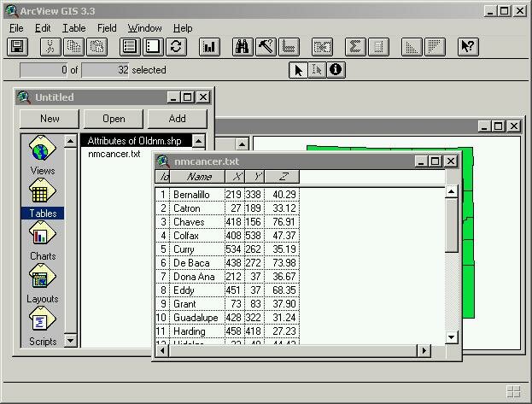The height and width of the screenshot is (404, 532).
Task: Select nmcancer.txt in the project list
Action: (x=114, y=154)
